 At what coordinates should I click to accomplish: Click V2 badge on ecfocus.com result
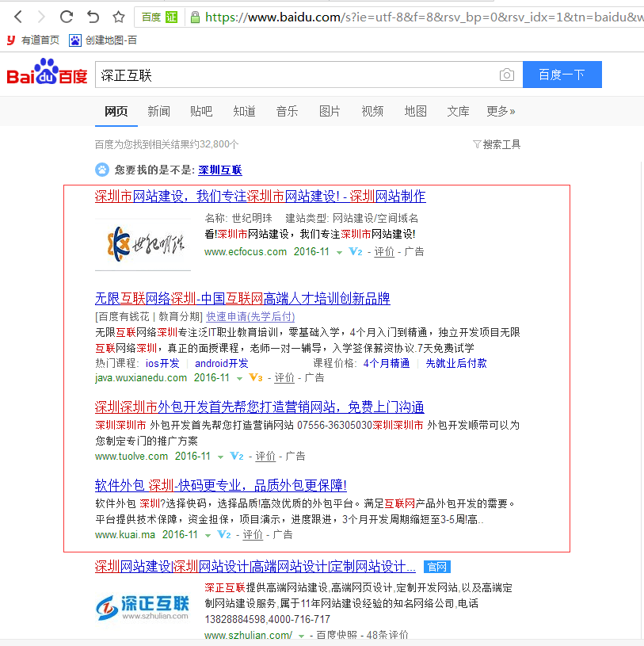(x=356, y=252)
